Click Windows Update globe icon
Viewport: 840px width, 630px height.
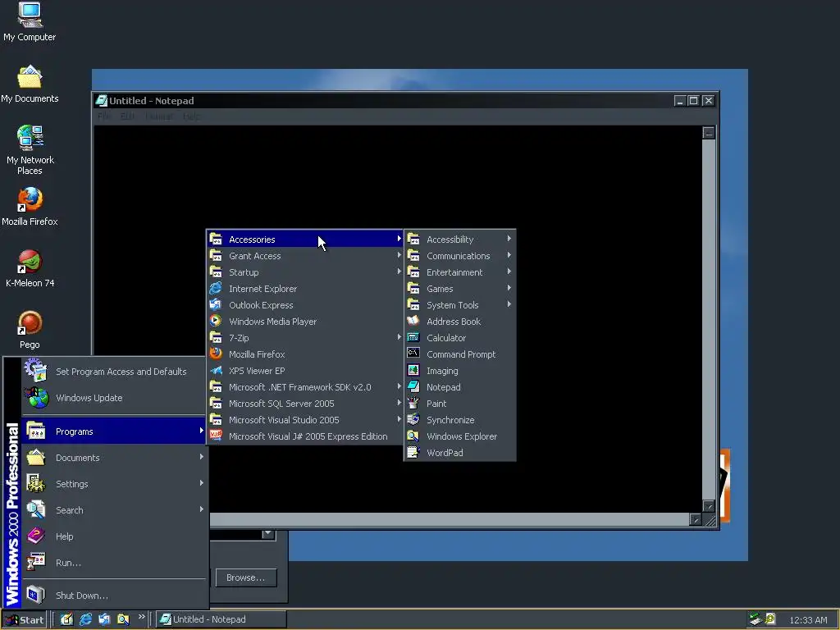[36, 398]
